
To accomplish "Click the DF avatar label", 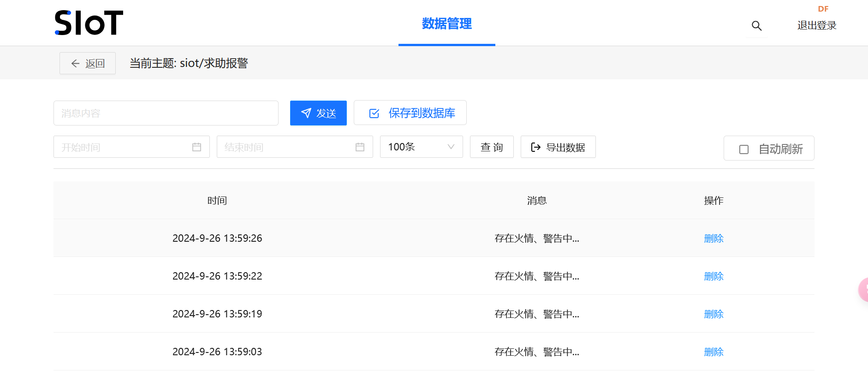I will tap(823, 9).
